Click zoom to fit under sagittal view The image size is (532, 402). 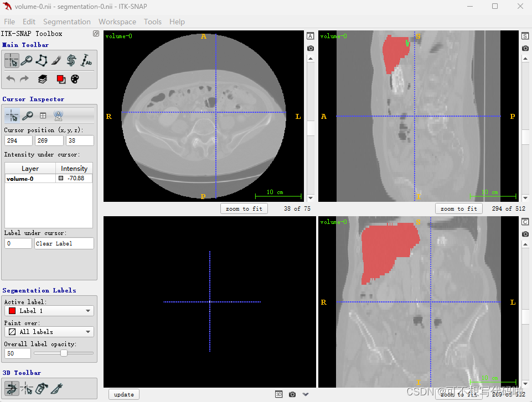(459, 208)
